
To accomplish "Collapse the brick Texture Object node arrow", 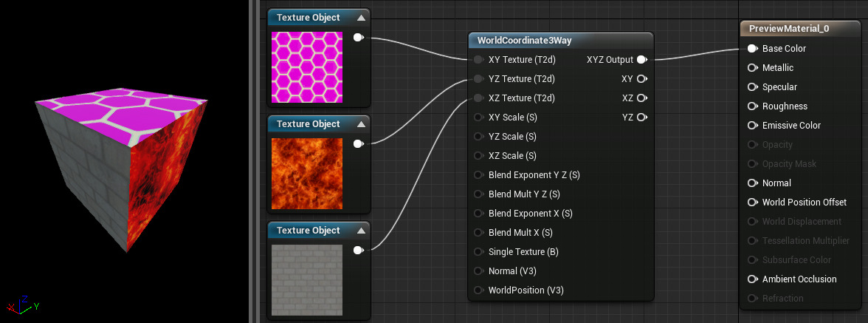I will 360,231.
